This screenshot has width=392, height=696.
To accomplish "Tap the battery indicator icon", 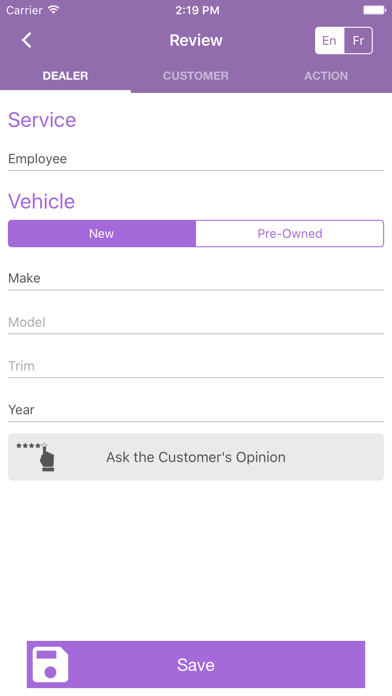I will point(374,10).
